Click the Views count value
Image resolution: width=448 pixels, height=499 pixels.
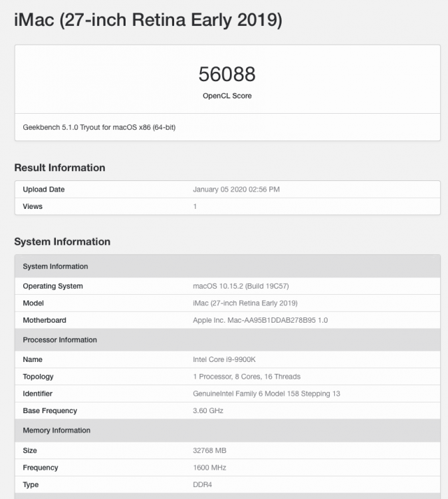point(195,206)
